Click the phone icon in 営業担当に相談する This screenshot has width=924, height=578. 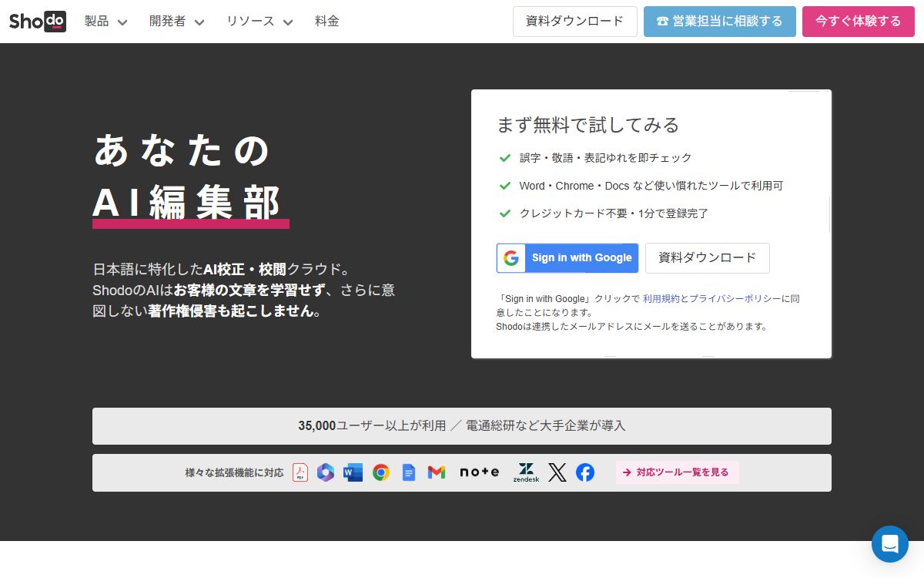pos(662,22)
